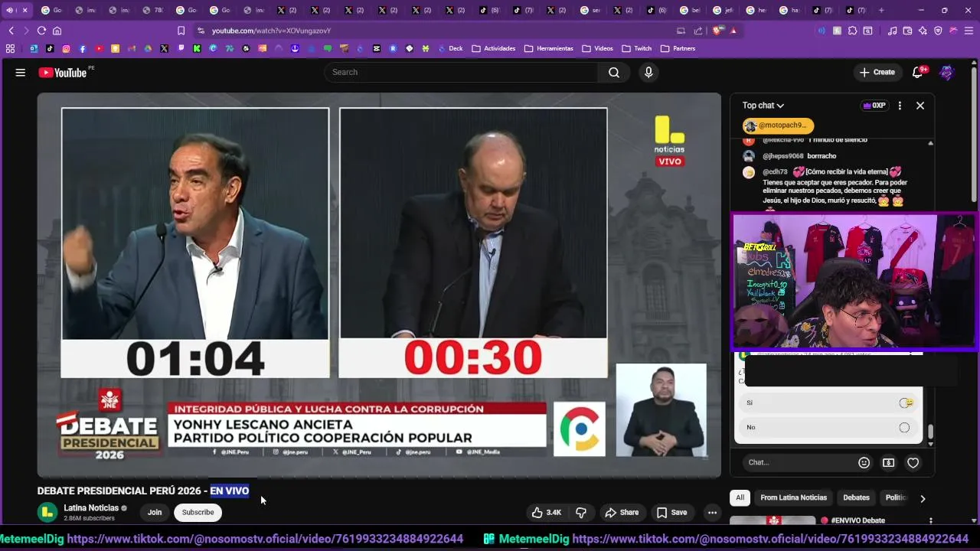
Task: Open the X bookmark in the bookmarks bar
Action: 164,48
